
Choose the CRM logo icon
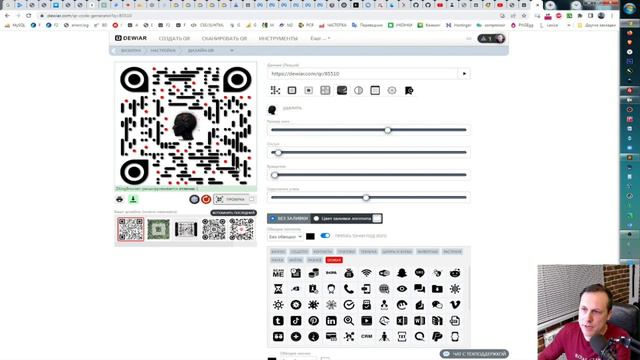coord(367,337)
